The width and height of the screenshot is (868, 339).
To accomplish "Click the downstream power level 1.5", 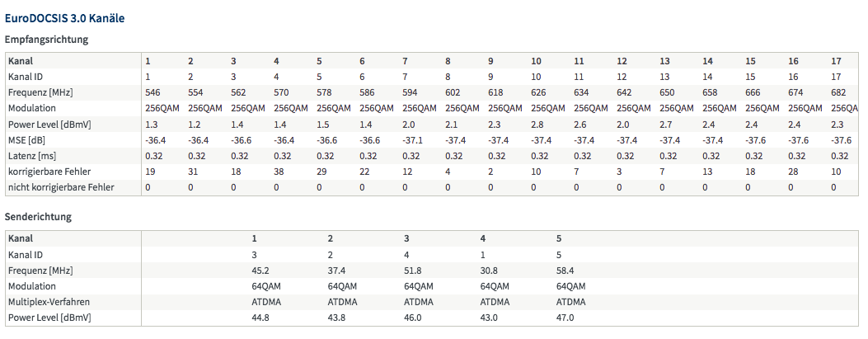I will [x=322, y=124].
